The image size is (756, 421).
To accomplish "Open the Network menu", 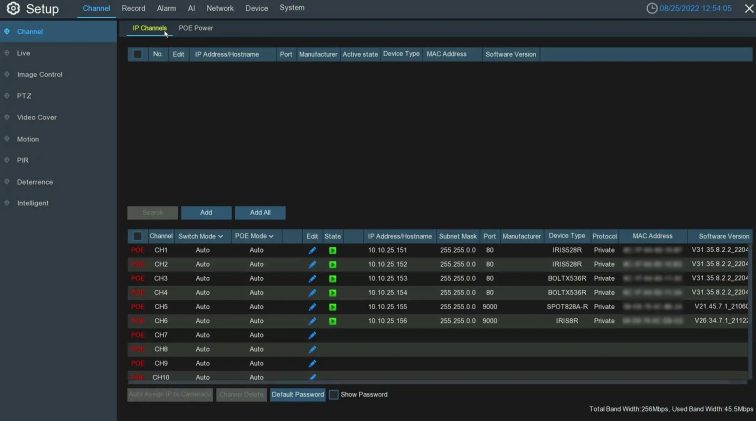I will click(220, 8).
